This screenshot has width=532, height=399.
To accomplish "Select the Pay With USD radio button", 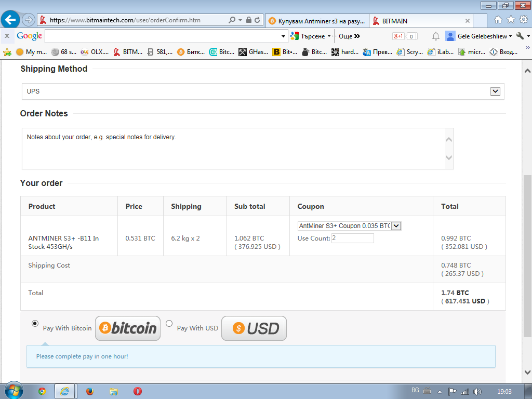I will point(169,323).
